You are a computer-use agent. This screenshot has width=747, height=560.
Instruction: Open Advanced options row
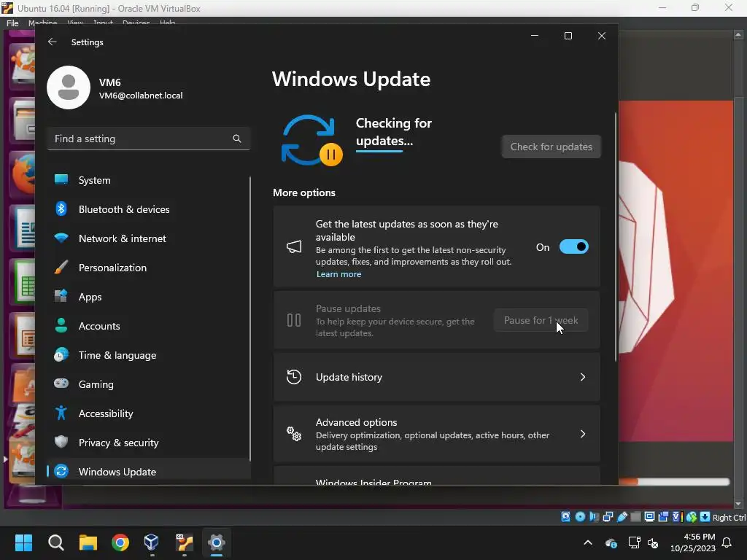point(436,434)
